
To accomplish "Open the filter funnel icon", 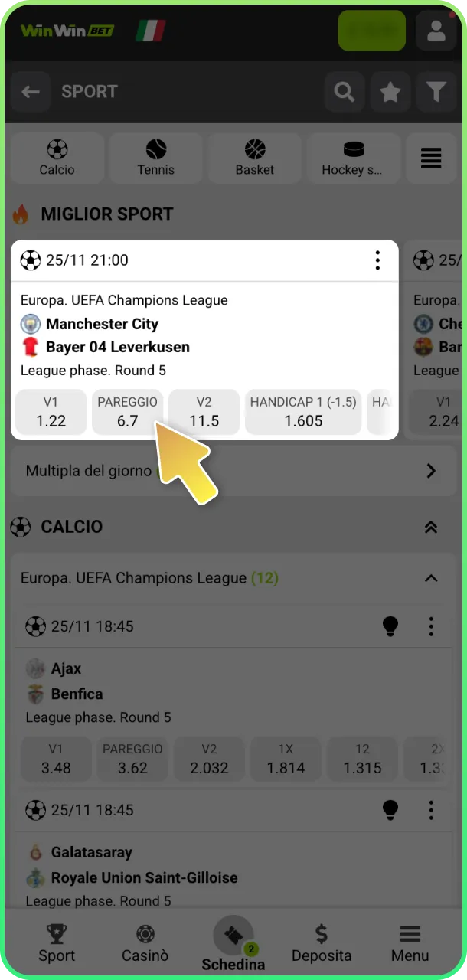I will (436, 93).
